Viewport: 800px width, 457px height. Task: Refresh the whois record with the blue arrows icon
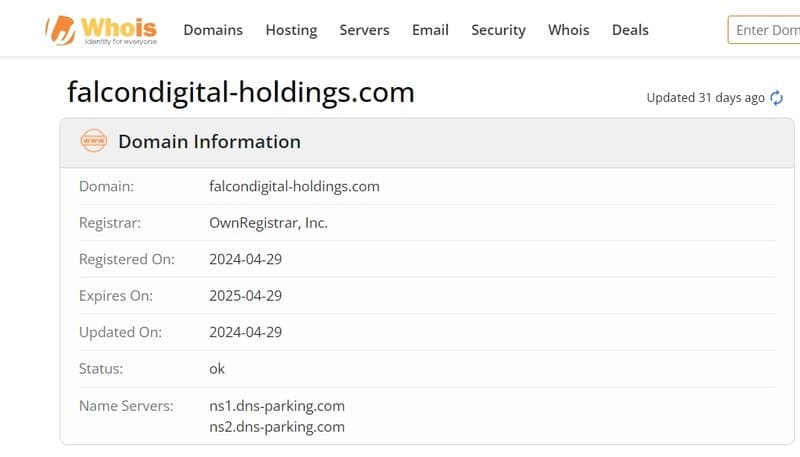pyautogui.click(x=776, y=97)
